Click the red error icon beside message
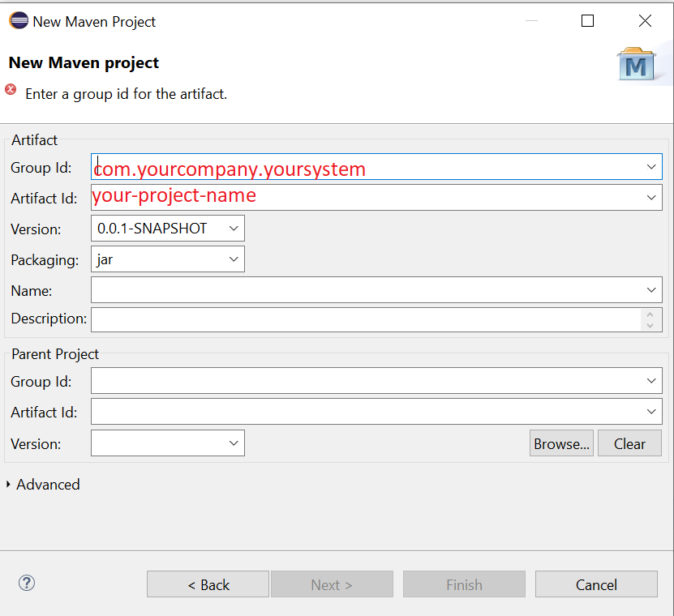 click(x=11, y=89)
